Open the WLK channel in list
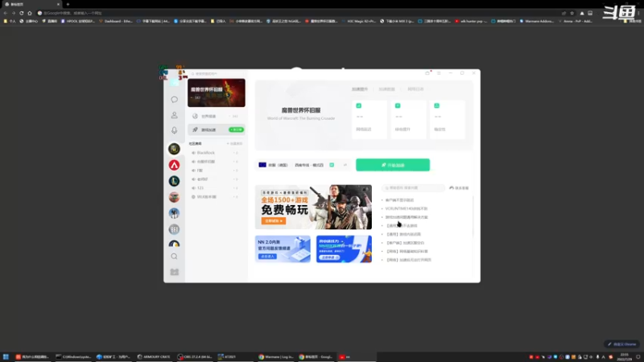This screenshot has width=644, height=362. click(215, 197)
